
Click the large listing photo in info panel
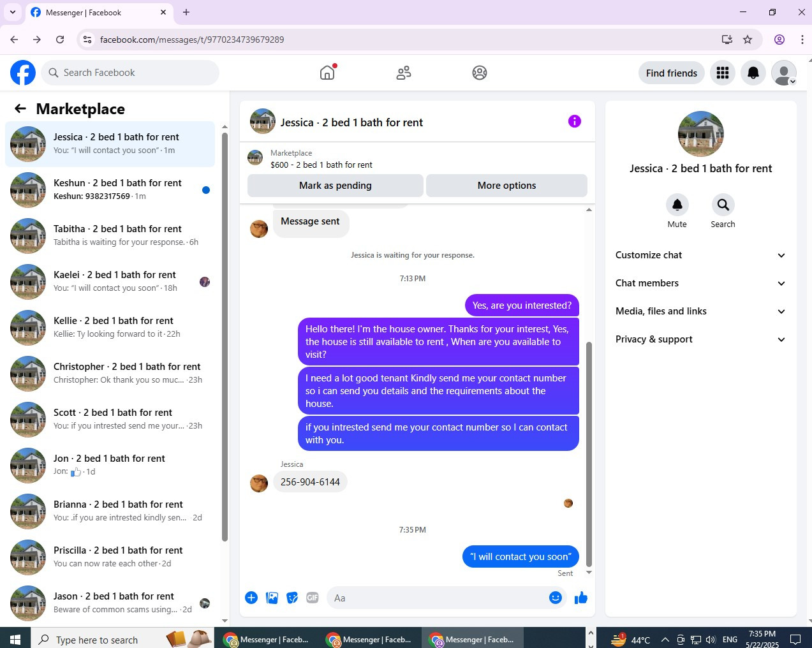(700, 134)
